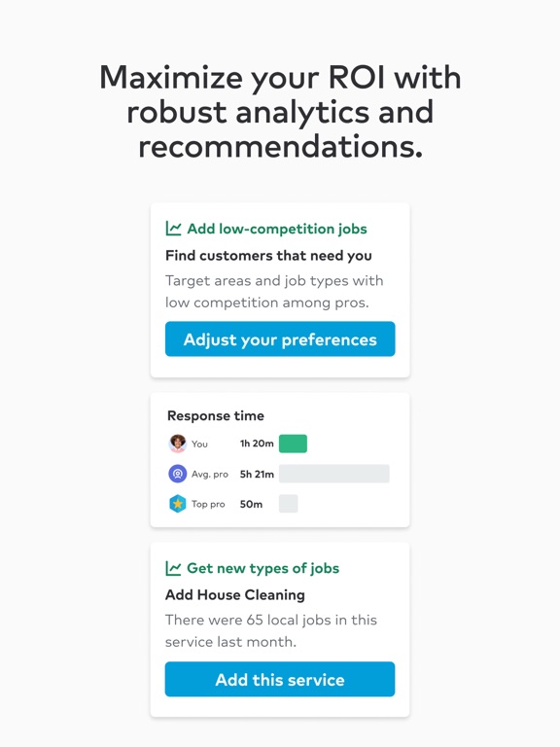Click the 1h 20m response time value
This screenshot has width=560, height=747.
(x=257, y=444)
